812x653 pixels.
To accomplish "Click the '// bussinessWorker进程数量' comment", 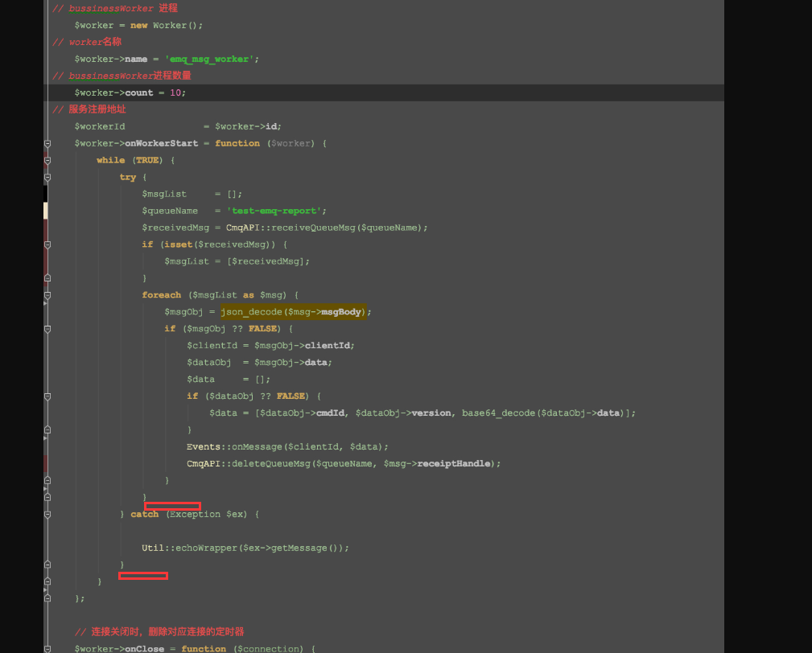I will tap(122, 76).
